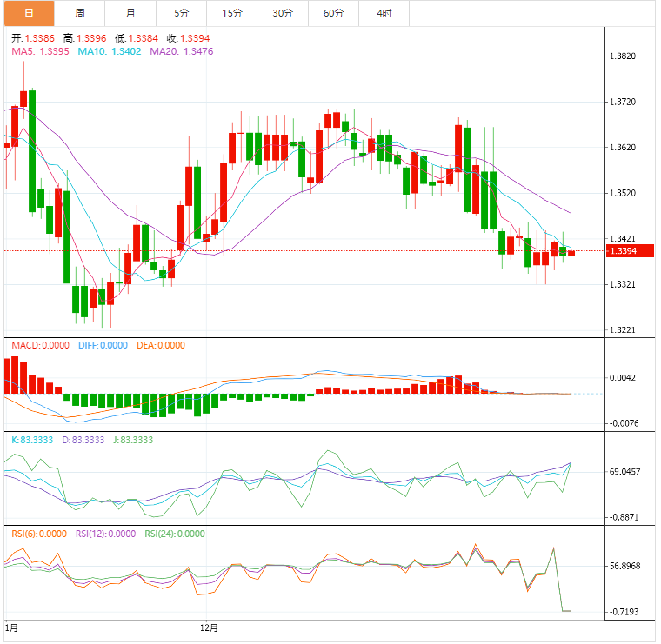This screenshot has height=644, width=661.
Task: Switch to the 60分 chart tab
Action: (333, 13)
